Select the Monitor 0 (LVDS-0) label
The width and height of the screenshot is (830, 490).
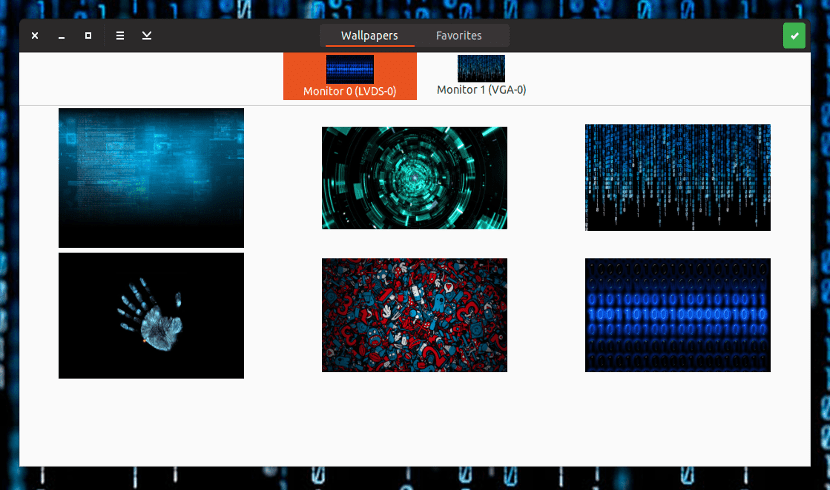[x=349, y=92]
